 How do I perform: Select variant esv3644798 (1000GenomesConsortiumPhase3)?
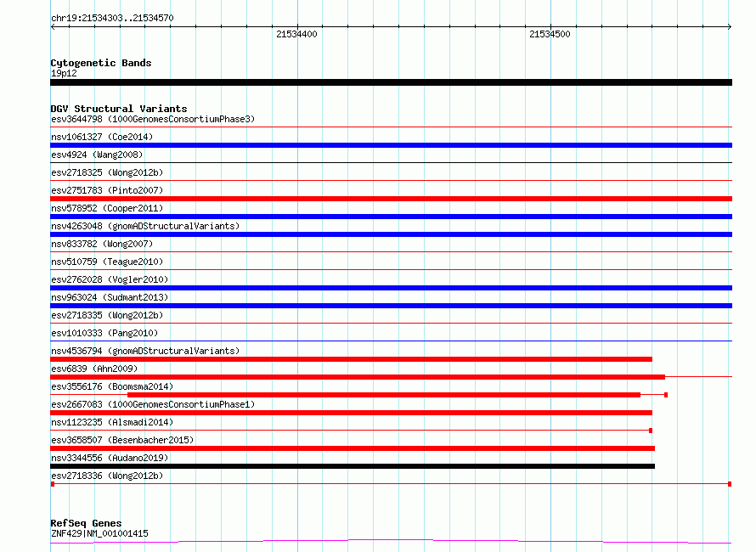coord(153,119)
